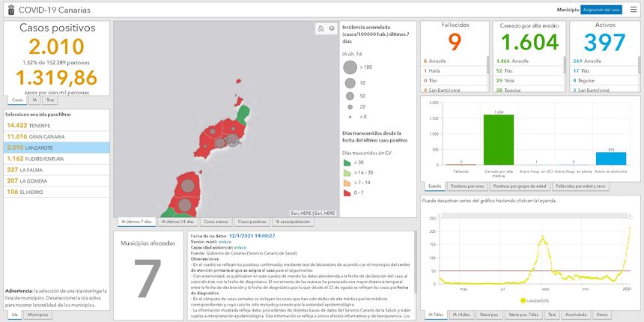Open the 'Positivos por sexo' chart tab
The image size is (644, 322).
[x=469, y=186]
